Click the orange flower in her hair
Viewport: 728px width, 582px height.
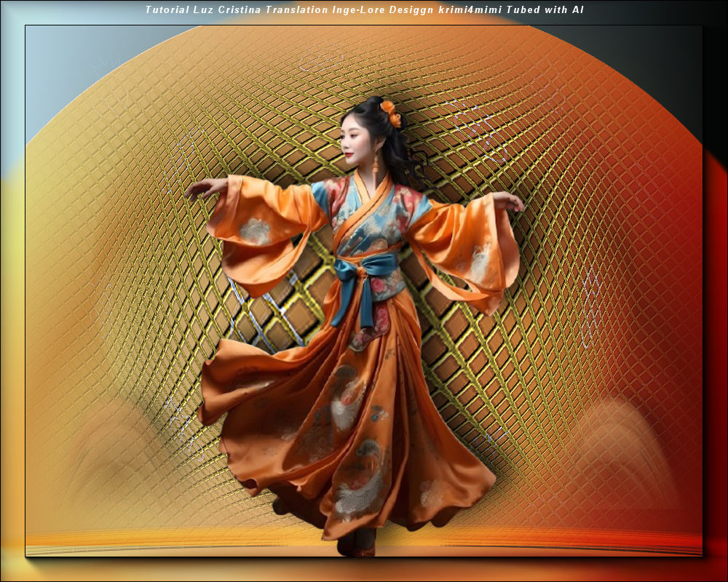392,113
